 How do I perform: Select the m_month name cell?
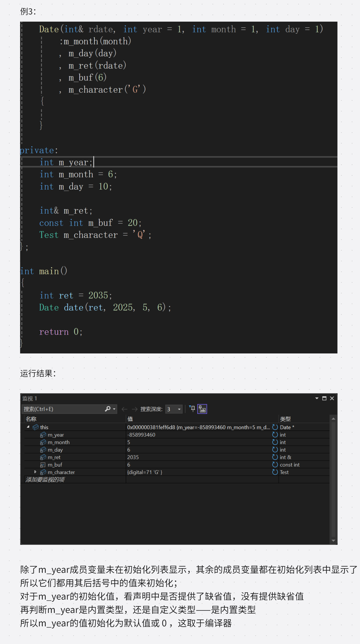[x=58, y=442]
